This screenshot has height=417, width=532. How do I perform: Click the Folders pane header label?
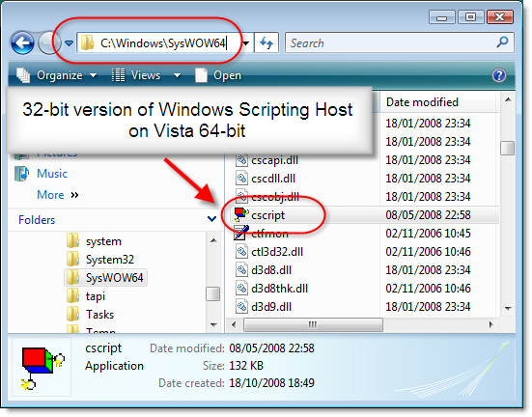[x=37, y=220]
